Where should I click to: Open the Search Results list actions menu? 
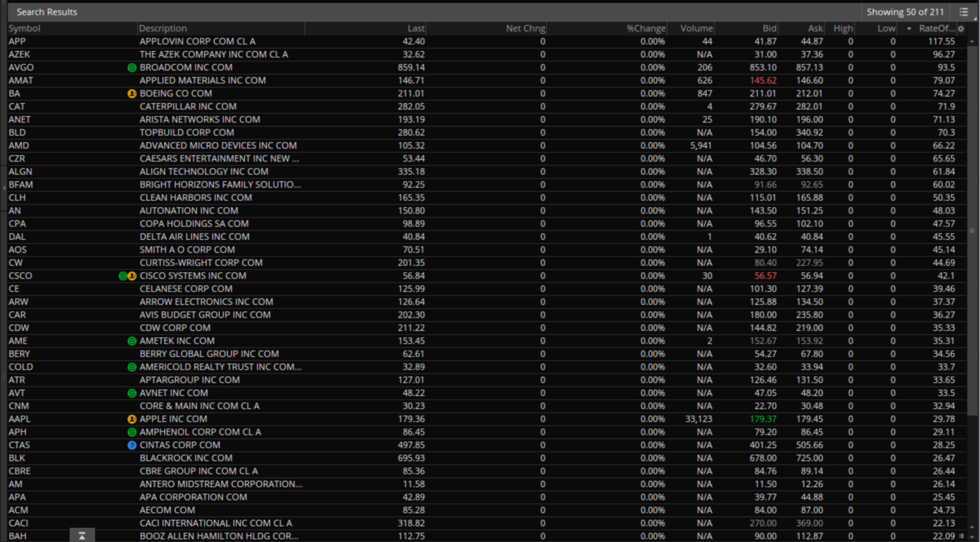tap(963, 12)
